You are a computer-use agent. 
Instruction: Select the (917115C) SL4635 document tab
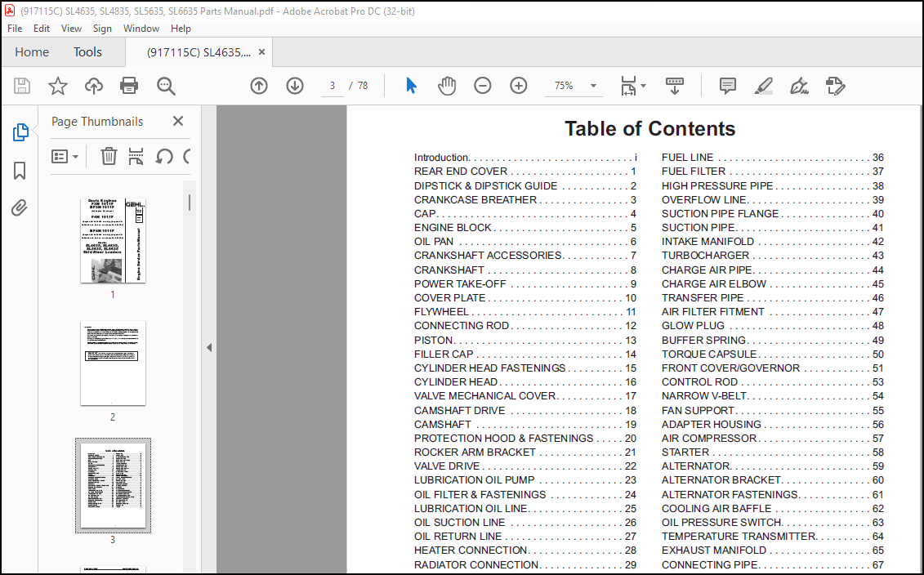(x=199, y=52)
